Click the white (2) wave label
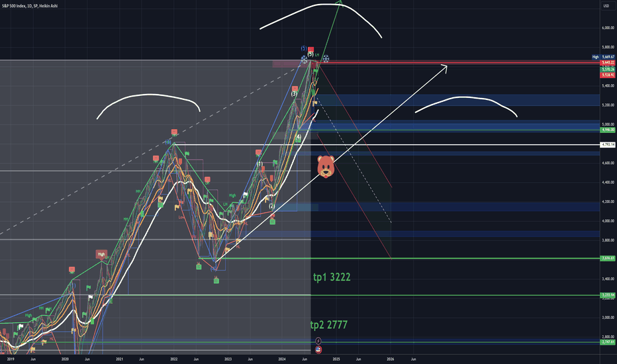 point(271,206)
